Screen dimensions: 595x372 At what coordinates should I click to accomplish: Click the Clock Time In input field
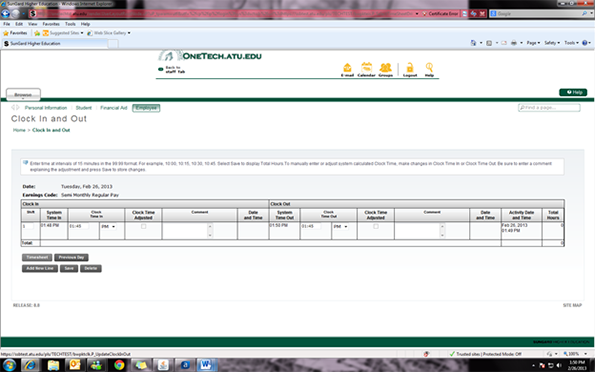click(79, 226)
